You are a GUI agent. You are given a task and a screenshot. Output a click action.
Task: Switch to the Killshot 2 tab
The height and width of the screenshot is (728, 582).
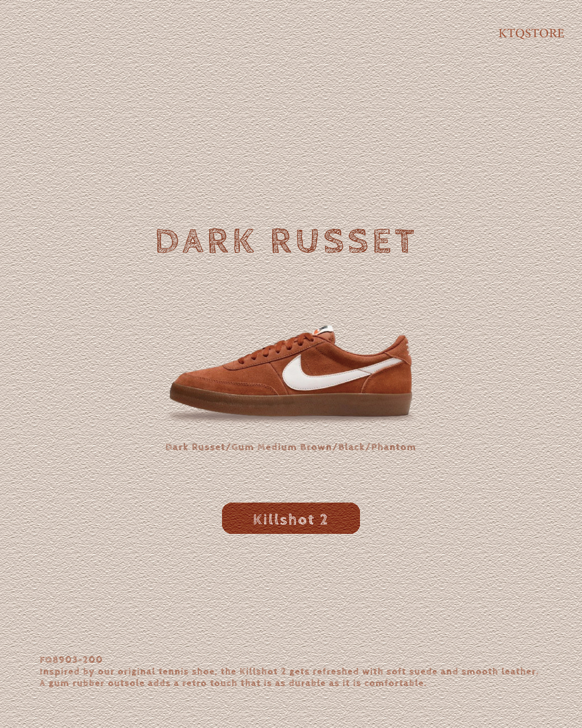click(x=291, y=519)
